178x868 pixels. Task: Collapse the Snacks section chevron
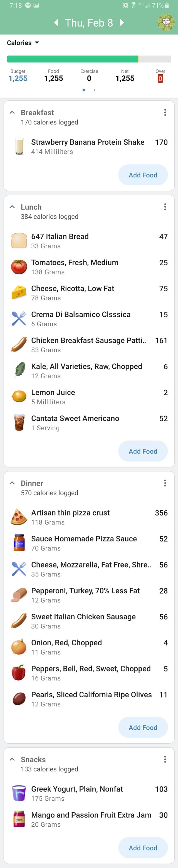[12, 759]
